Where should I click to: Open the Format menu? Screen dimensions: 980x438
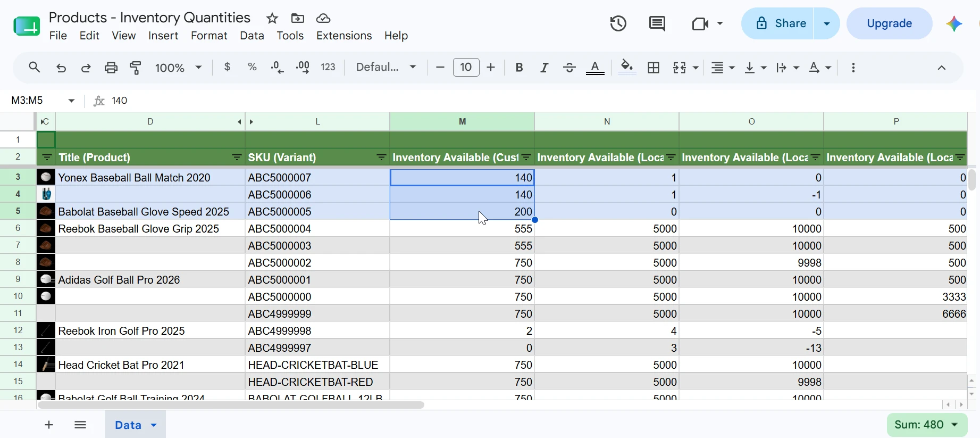pos(209,36)
